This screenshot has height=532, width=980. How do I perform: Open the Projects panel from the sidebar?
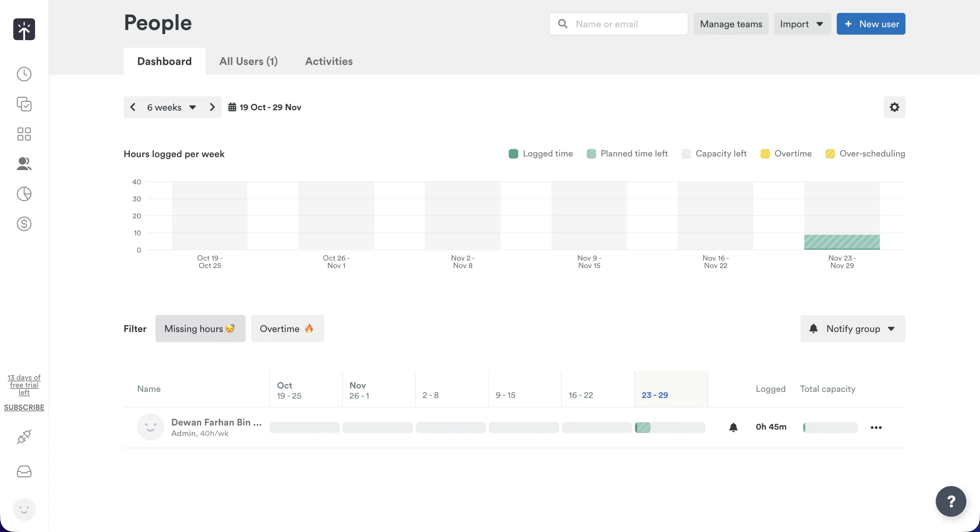coord(24,104)
